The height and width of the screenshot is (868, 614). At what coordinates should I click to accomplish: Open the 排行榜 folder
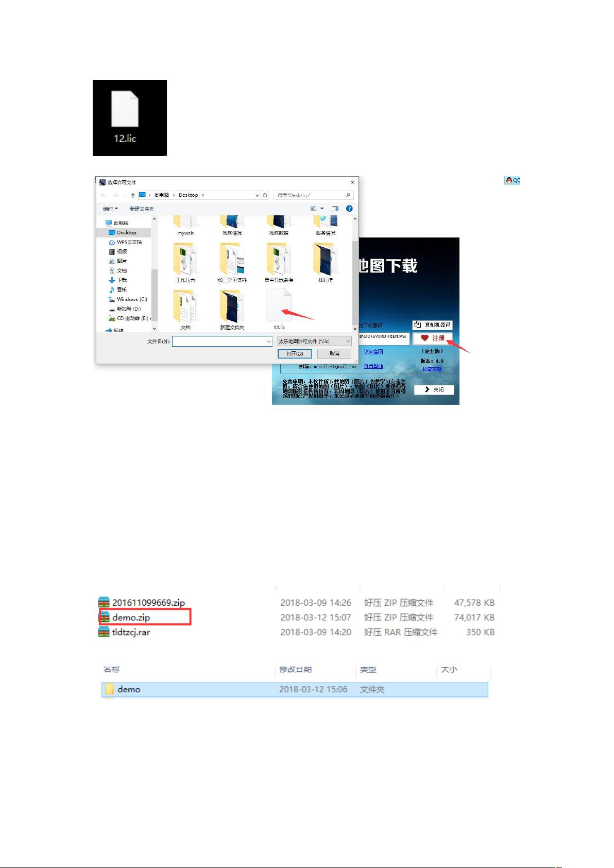326,263
